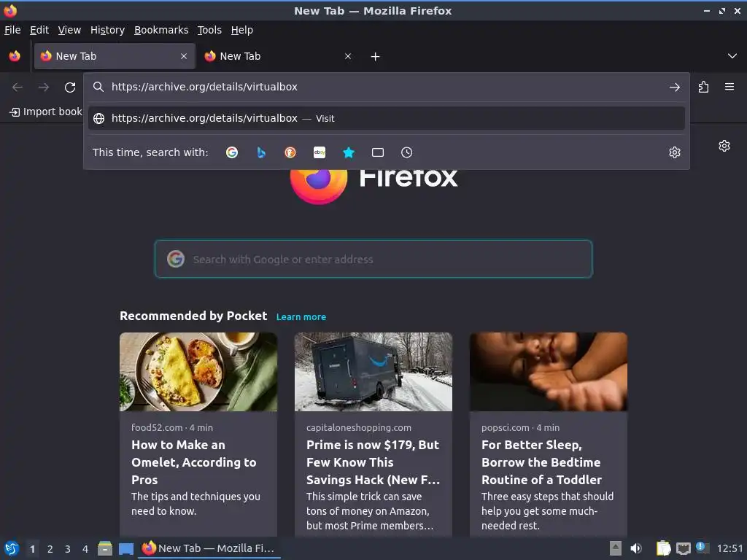Search history using the clock icon
Screen dimensions: 747x560
[x=406, y=152]
